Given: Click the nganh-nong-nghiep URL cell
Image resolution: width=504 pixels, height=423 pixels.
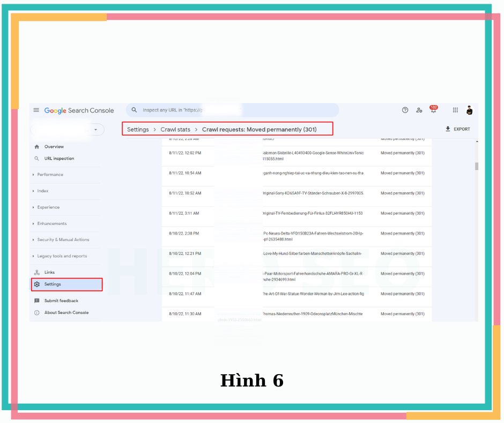Looking at the screenshot, I should (x=313, y=173).
